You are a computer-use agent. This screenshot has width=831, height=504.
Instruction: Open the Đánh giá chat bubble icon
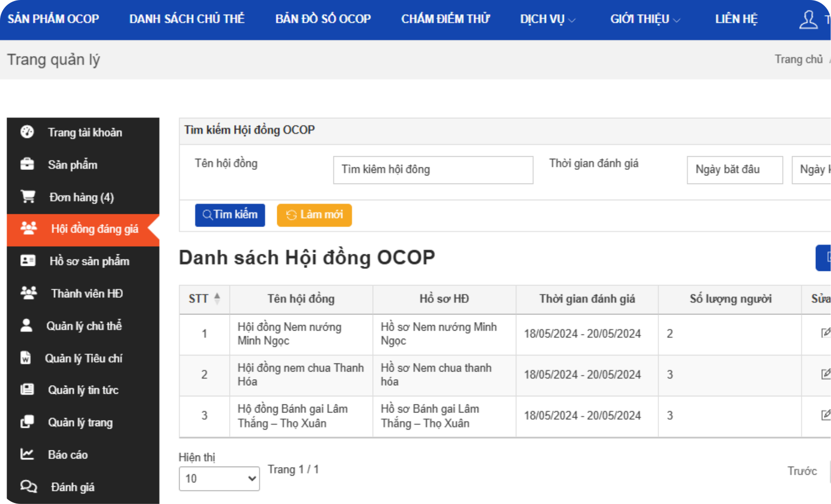[x=28, y=487]
